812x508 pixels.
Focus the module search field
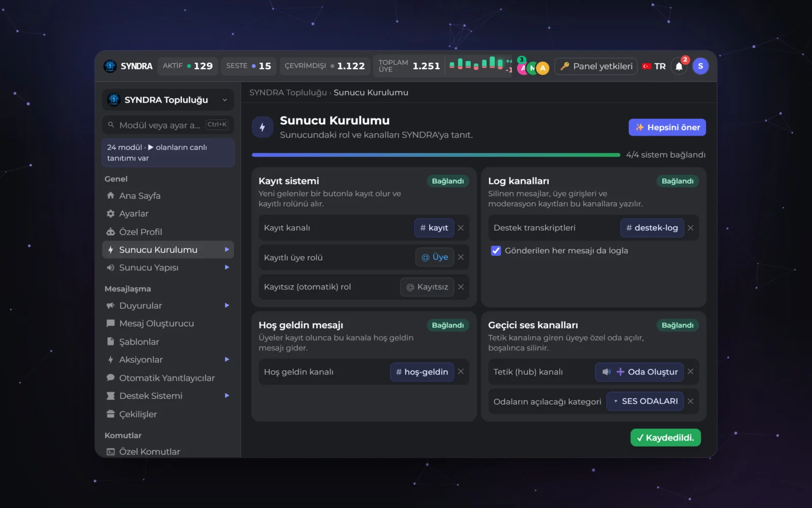click(x=168, y=125)
